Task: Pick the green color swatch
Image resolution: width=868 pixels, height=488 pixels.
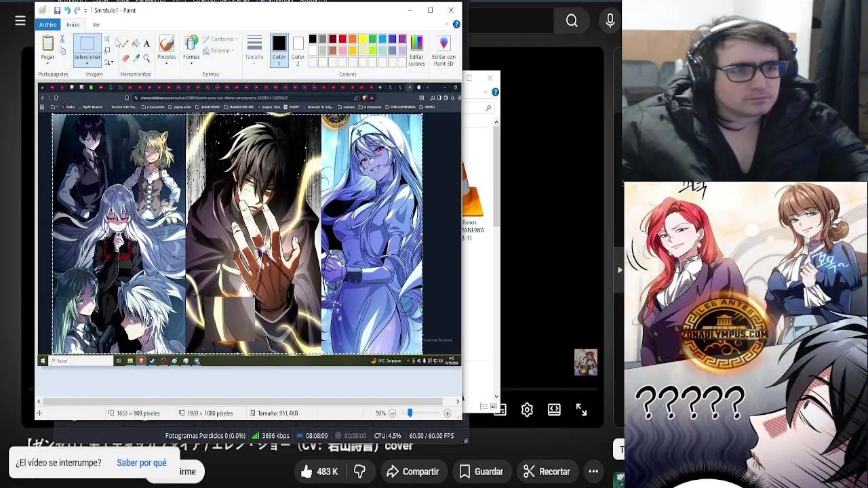Action: click(372, 39)
